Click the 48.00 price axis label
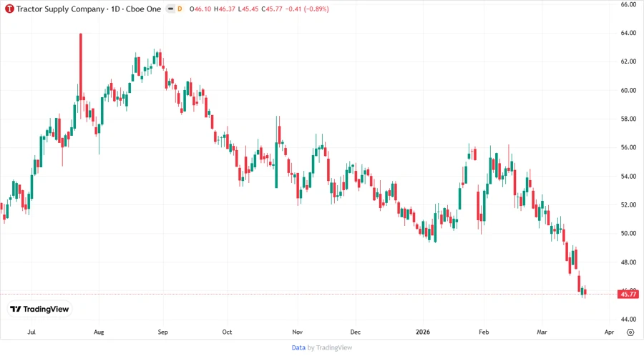 [x=628, y=262]
